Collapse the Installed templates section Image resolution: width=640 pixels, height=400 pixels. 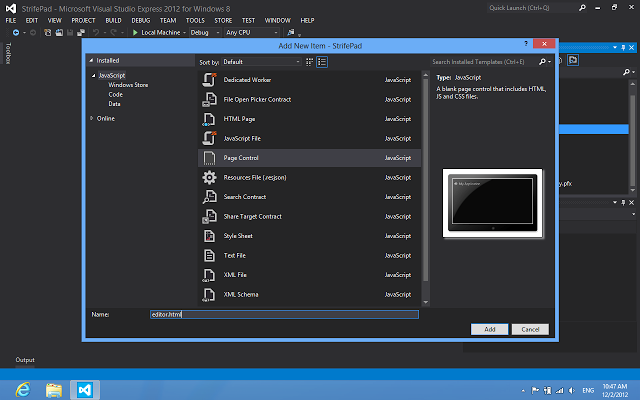[91, 60]
